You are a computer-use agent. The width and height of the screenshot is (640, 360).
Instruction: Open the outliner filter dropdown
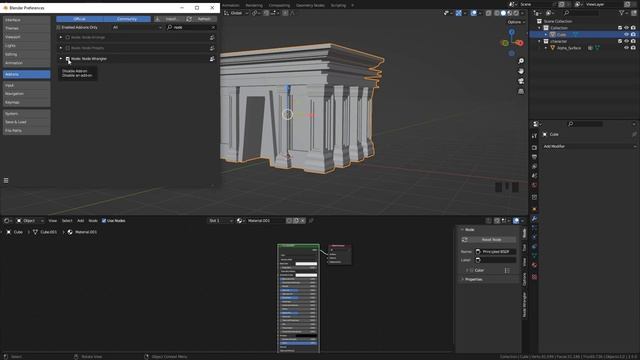point(623,13)
